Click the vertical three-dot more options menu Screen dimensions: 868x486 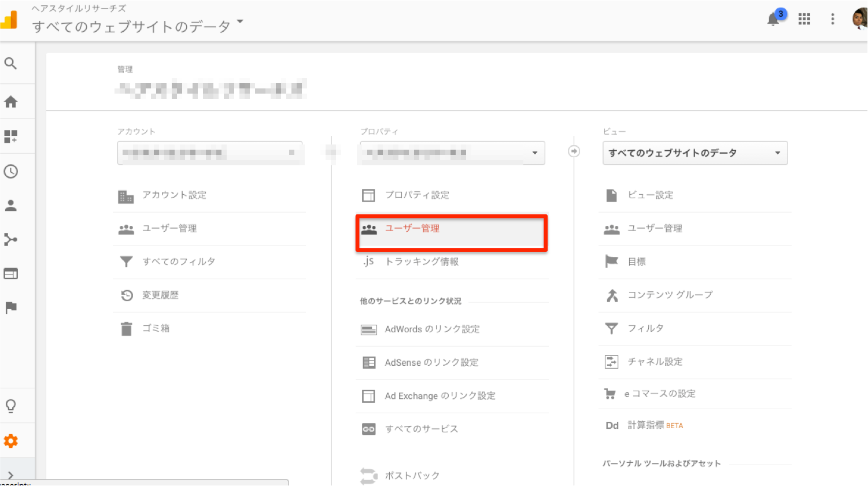point(833,20)
